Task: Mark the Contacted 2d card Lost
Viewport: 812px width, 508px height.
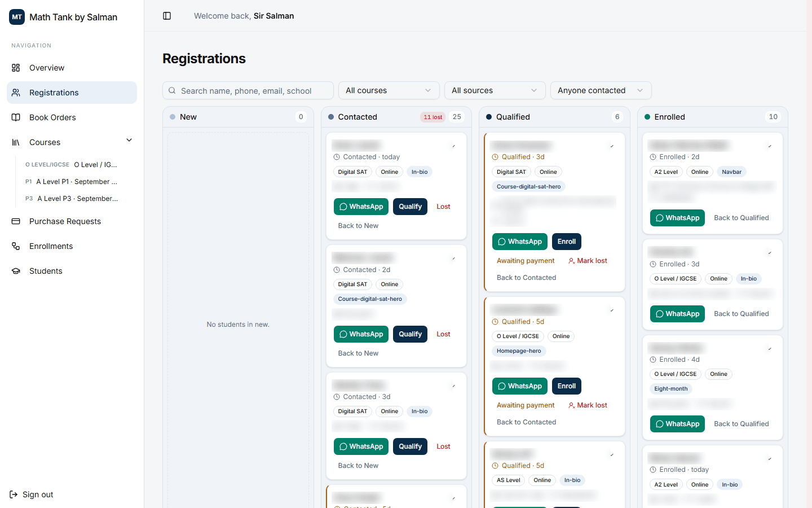Action: click(x=443, y=334)
